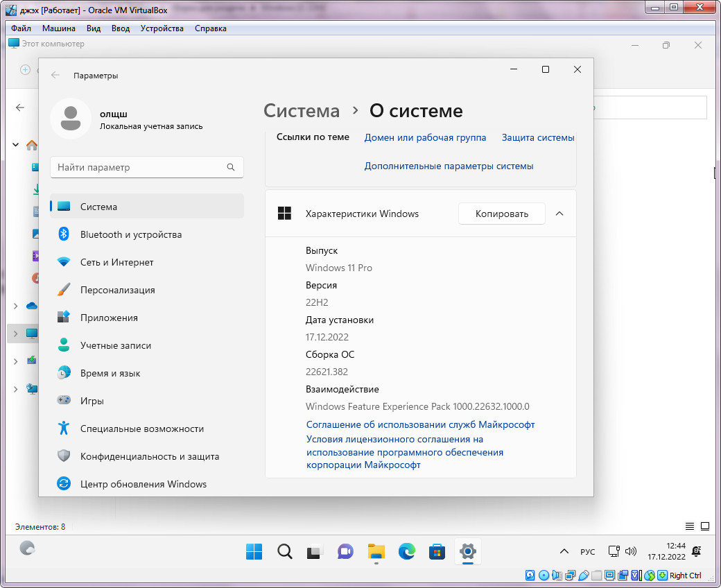Open Дополнительные параметры системы link
The image size is (721, 588).
(x=449, y=166)
